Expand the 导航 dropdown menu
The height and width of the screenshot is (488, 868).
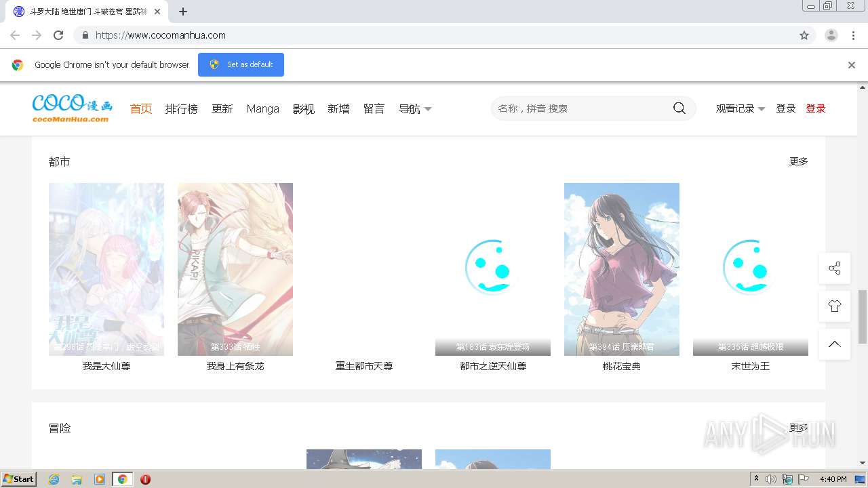[x=415, y=108]
